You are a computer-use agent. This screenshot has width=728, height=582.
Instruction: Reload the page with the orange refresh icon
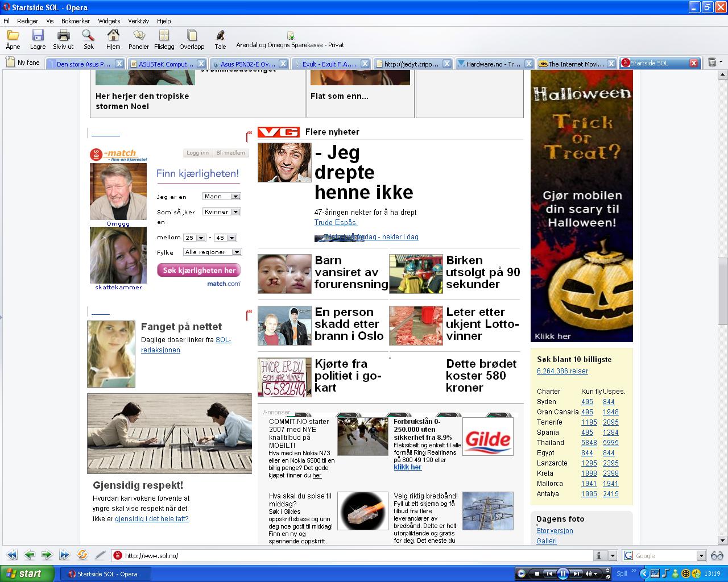82,555
